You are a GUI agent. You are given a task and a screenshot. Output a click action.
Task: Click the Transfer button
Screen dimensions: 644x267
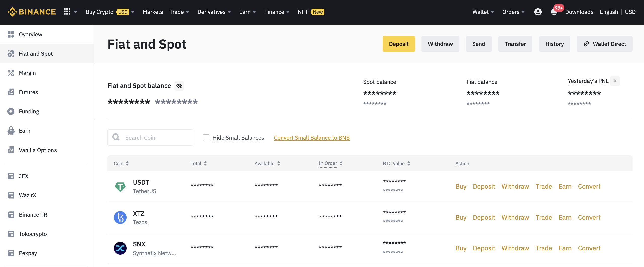515,44
